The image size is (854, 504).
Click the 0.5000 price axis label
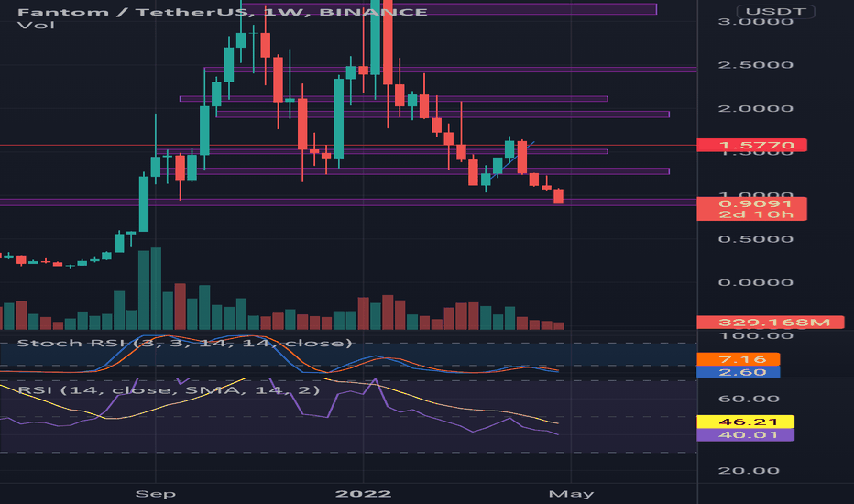755,239
